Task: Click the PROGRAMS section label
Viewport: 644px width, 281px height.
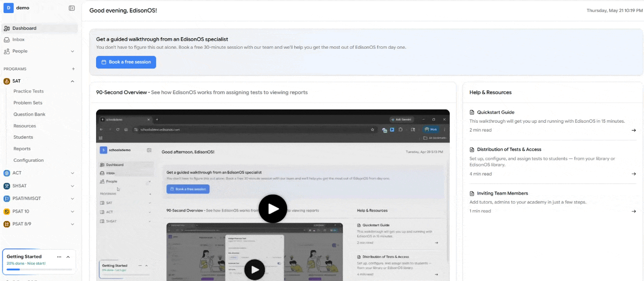Action: click(15, 69)
